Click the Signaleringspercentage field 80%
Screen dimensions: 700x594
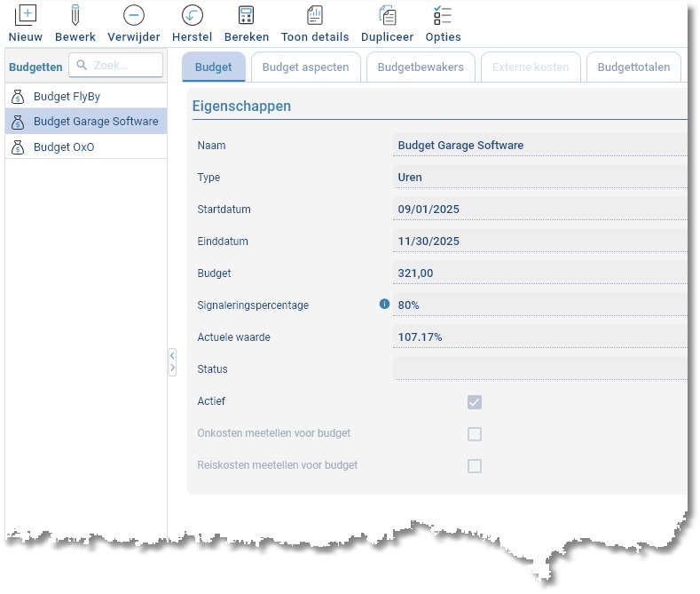(540, 305)
